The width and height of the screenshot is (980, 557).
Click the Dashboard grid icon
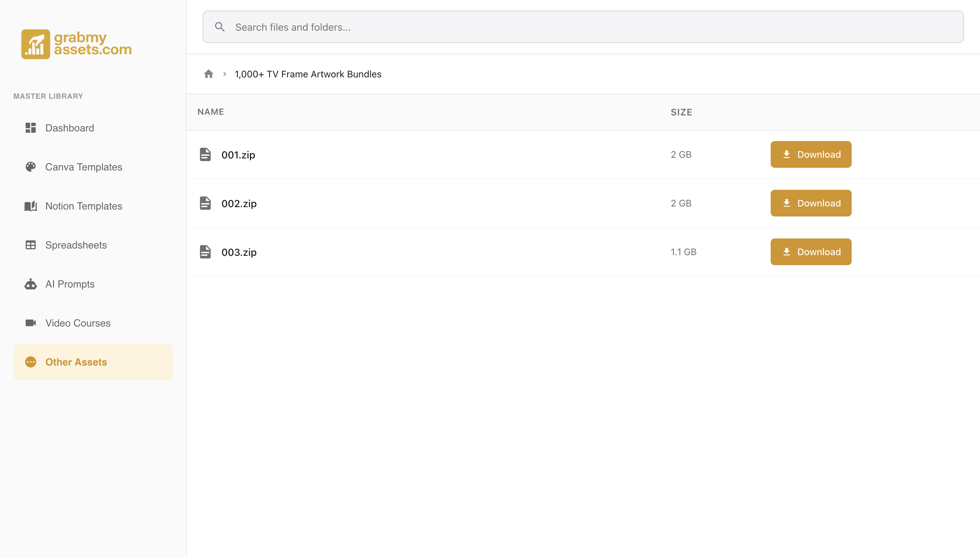pyautogui.click(x=31, y=128)
